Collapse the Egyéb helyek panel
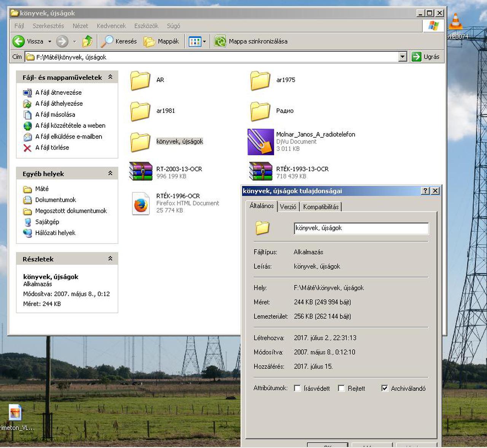 [x=110, y=173]
